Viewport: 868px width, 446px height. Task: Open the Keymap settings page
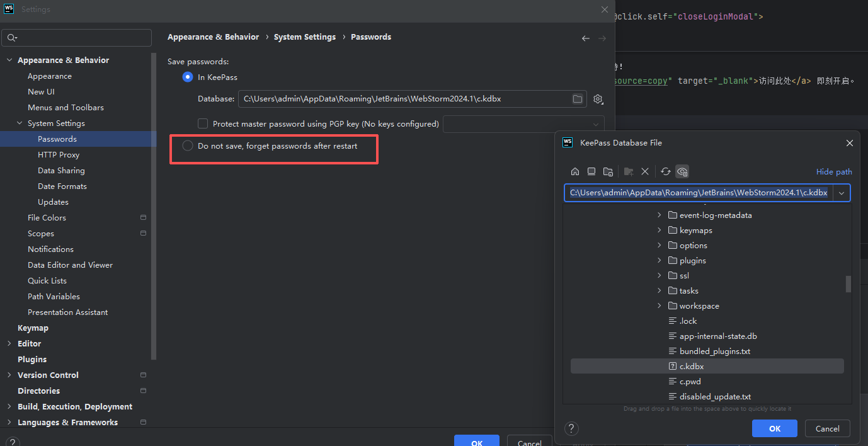pyautogui.click(x=33, y=328)
